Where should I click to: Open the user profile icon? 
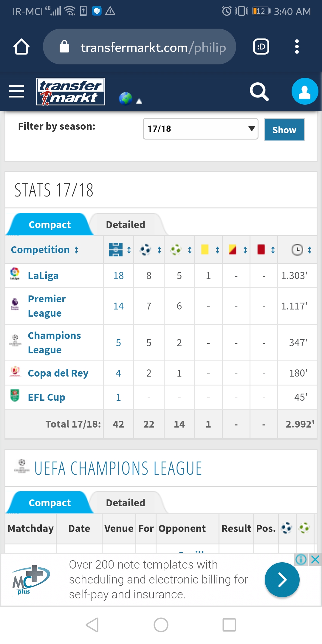[x=305, y=91]
